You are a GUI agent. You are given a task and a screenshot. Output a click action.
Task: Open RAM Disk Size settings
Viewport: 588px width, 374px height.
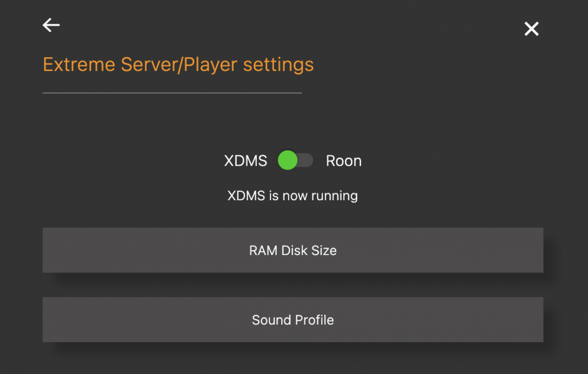point(293,250)
